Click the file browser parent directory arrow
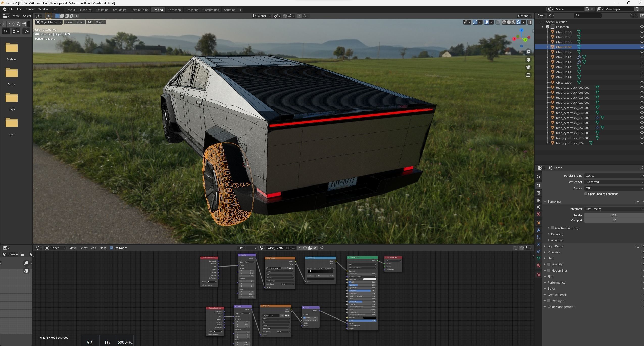This screenshot has height=346, width=644. (14, 24)
